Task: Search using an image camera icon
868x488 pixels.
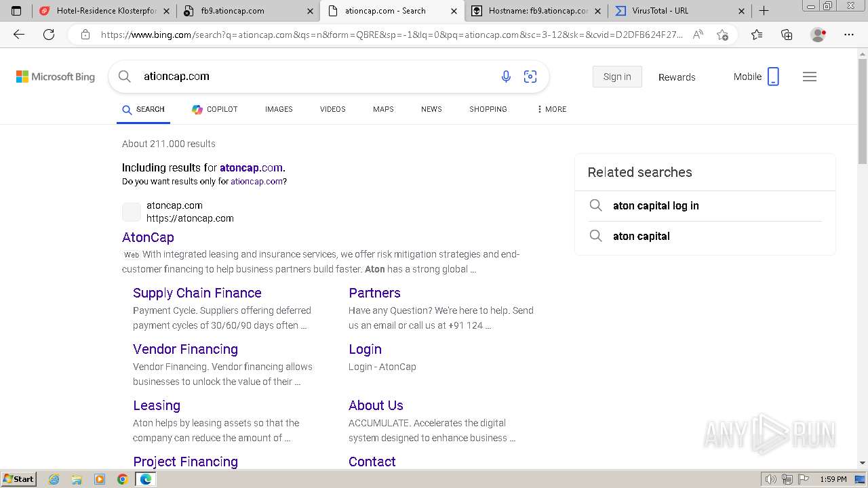Action: (530, 77)
